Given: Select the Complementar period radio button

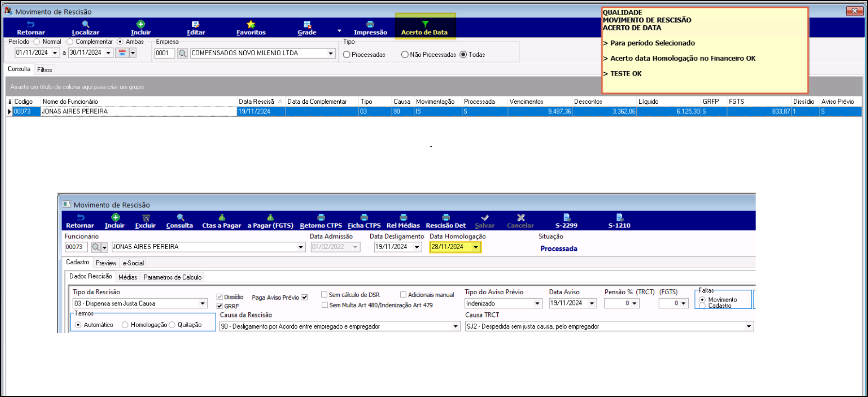Looking at the screenshot, I should click(70, 42).
